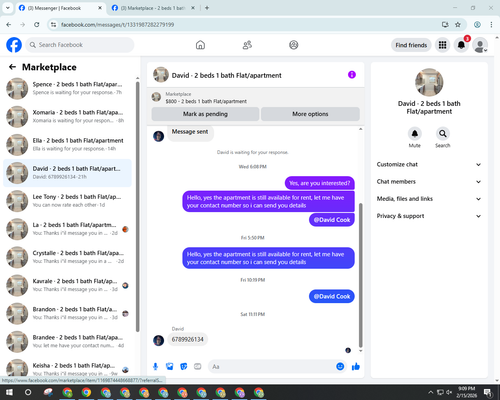Open the account profile avatar menu
Image resolution: width=500 pixels, height=400 pixels.
480,45
